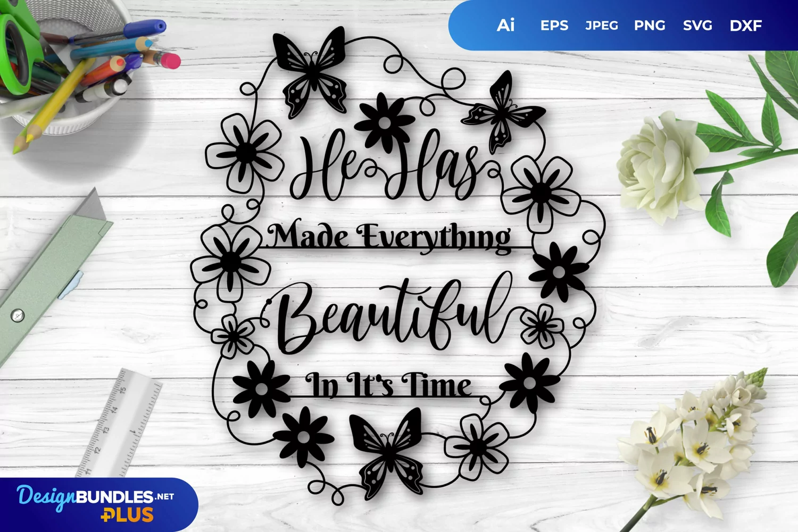Click the JPEG format label
798x532 pixels.
click(x=601, y=25)
